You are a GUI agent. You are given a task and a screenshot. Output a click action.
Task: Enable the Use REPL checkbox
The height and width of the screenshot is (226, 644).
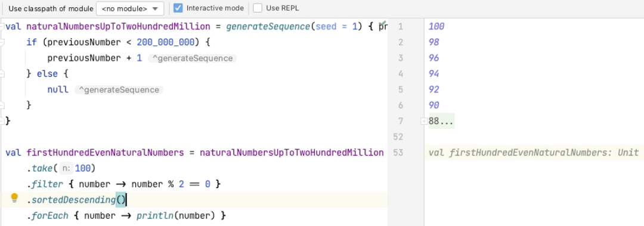(x=257, y=8)
